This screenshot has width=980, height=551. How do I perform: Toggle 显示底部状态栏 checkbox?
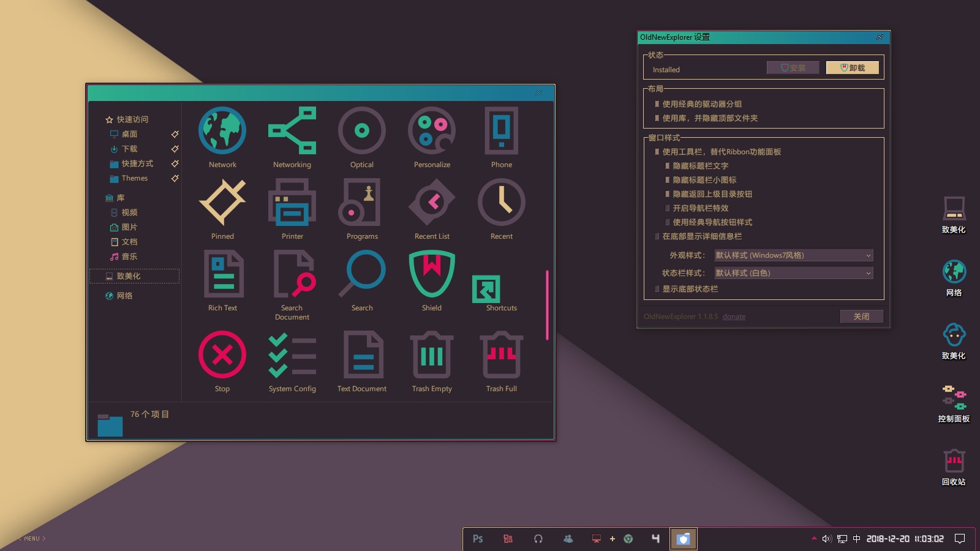[657, 289]
